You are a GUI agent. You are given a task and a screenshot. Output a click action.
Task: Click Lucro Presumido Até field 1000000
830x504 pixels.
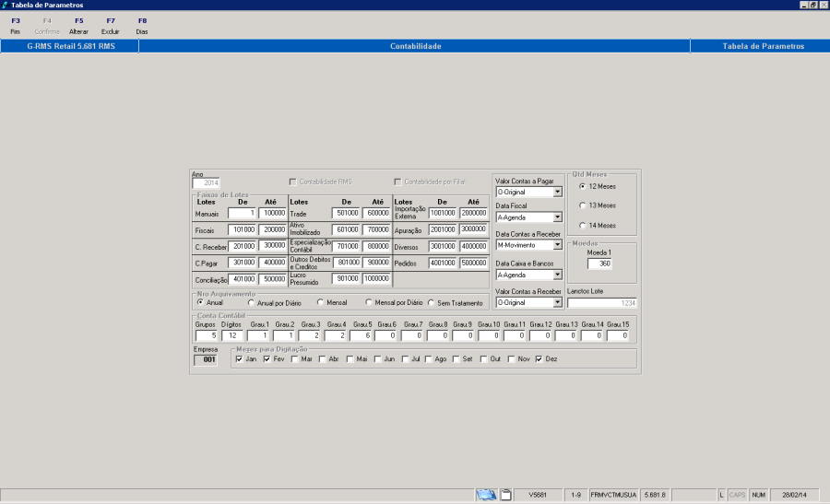(377, 278)
